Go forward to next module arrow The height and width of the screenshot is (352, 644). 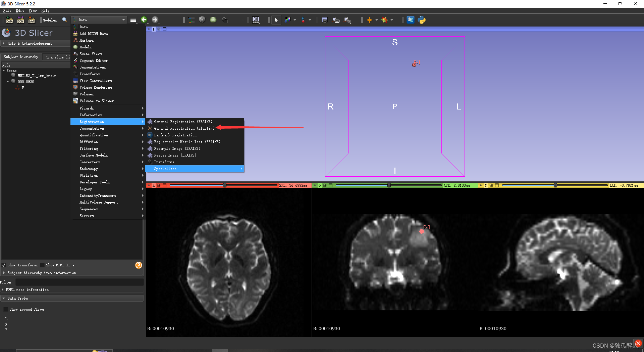[155, 20]
